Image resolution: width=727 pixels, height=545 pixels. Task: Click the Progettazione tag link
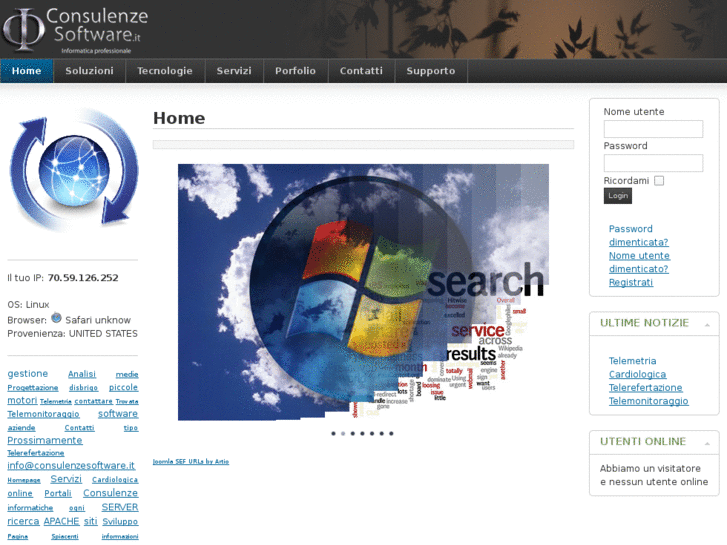pos(32,388)
